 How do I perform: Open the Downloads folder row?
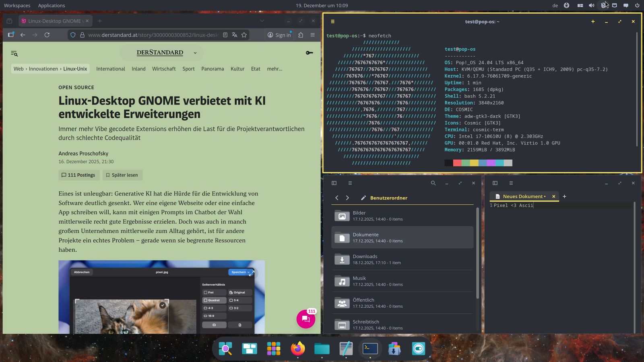click(402, 259)
